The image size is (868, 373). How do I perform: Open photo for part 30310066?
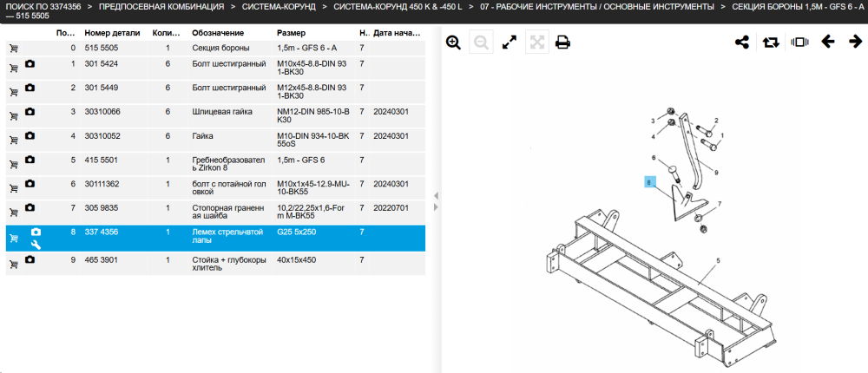(x=30, y=112)
